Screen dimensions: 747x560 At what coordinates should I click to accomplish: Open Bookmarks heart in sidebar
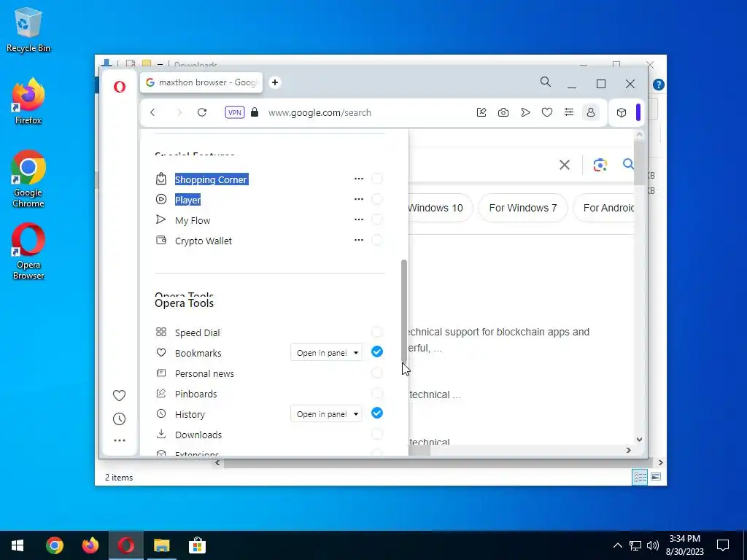pos(119,395)
